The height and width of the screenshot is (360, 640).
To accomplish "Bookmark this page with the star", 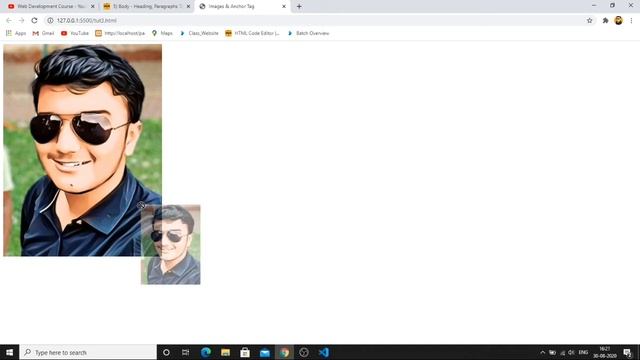I will 589,20.
